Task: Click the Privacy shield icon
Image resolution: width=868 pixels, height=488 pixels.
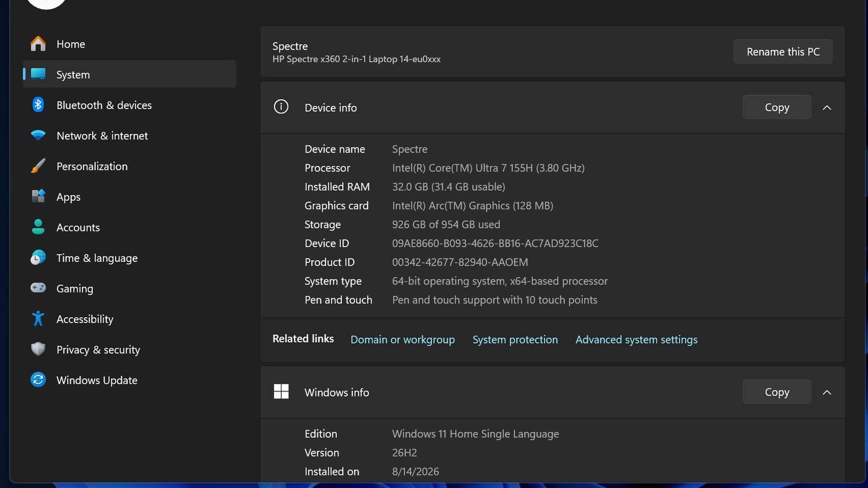Action: click(x=38, y=349)
